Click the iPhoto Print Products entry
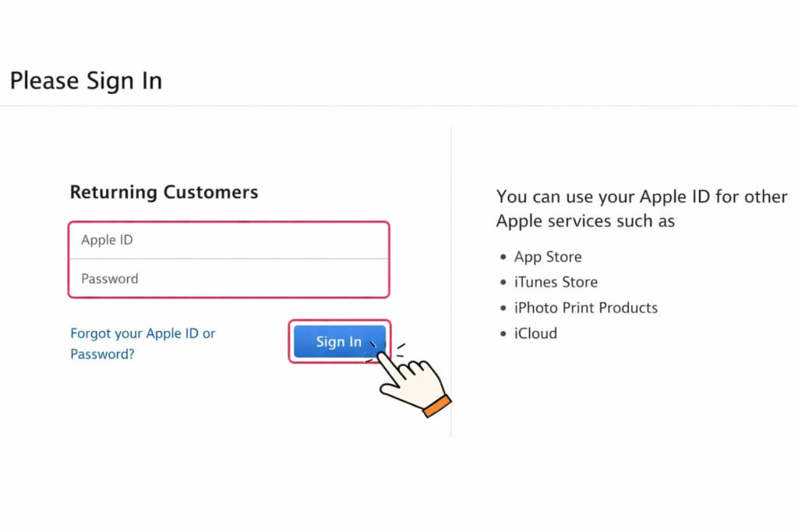Image resolution: width=798 pixels, height=532 pixels. pyautogui.click(x=586, y=308)
